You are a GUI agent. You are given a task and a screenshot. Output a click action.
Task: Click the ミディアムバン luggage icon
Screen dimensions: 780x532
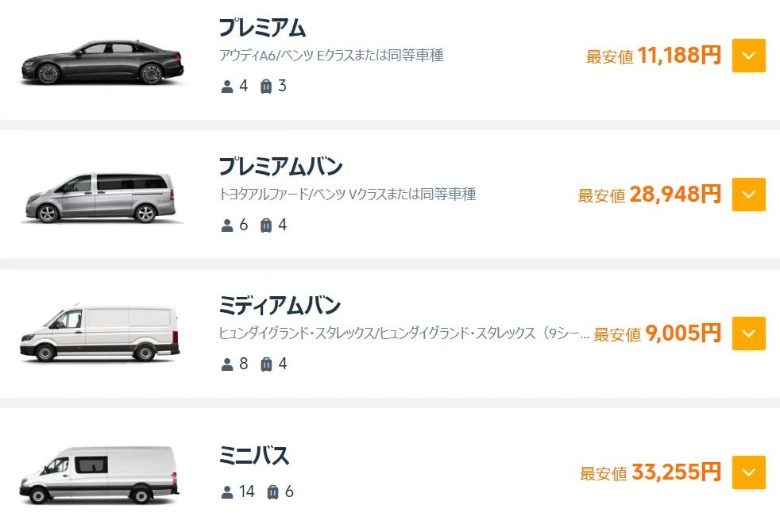[x=266, y=364]
